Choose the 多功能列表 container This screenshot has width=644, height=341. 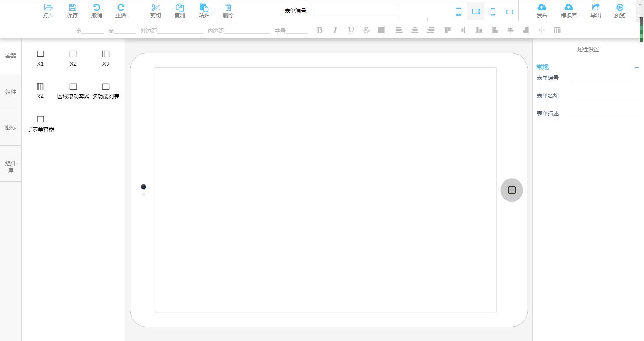(x=106, y=91)
